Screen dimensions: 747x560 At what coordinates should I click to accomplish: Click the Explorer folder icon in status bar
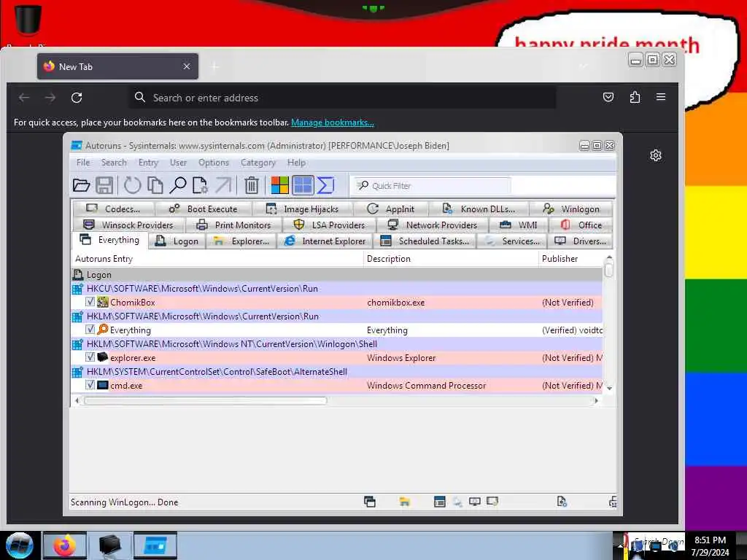coord(404,501)
